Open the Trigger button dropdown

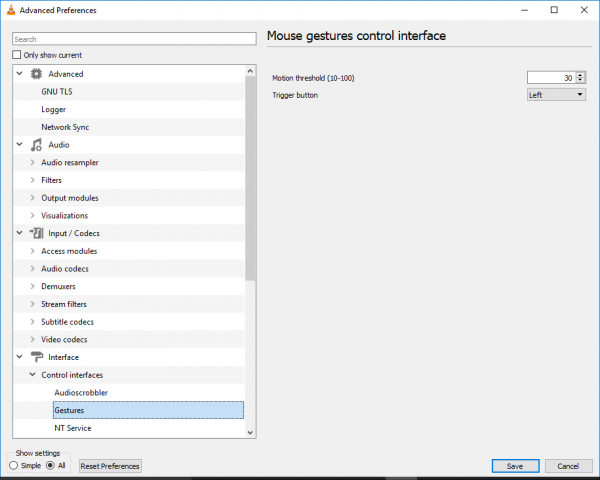pyautogui.click(x=557, y=94)
